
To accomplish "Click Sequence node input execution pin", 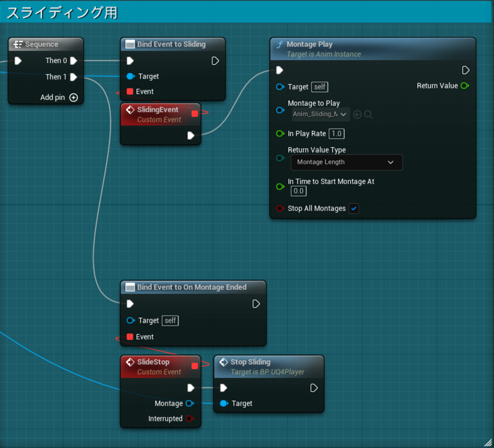I will point(18,61).
